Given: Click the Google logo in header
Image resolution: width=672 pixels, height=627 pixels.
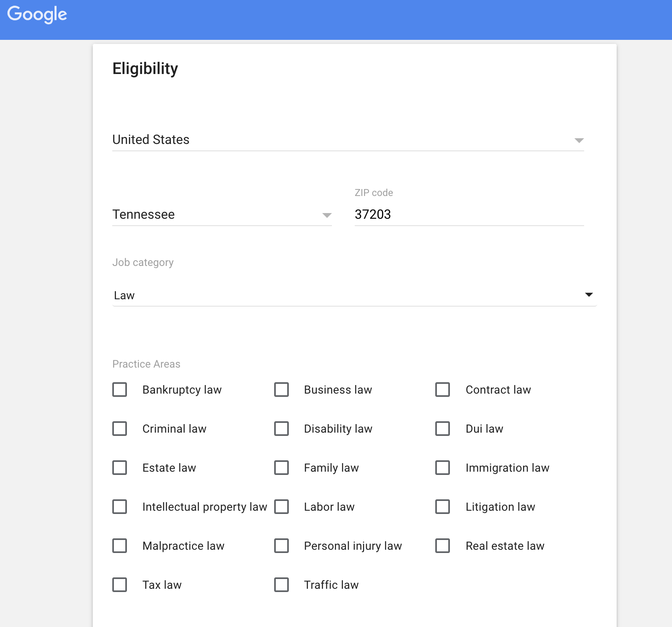Looking at the screenshot, I should pos(37,14).
